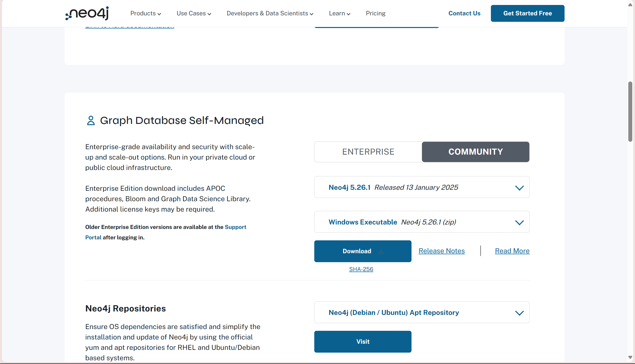Open the Release Notes link
The image size is (635, 364).
pyautogui.click(x=441, y=251)
